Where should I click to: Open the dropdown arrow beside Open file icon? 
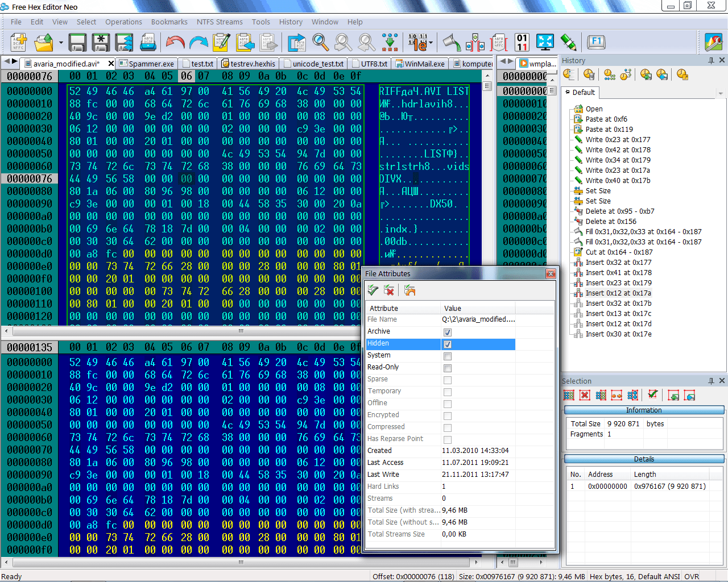click(60, 43)
